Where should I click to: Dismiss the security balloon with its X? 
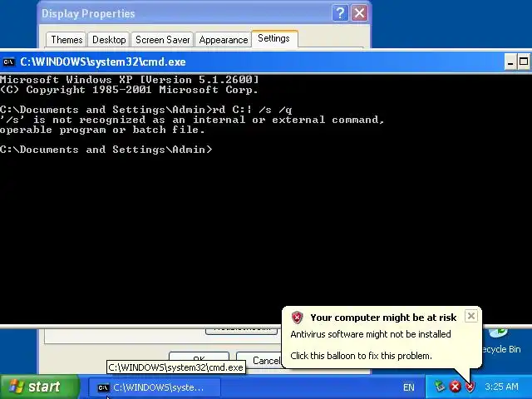471,316
